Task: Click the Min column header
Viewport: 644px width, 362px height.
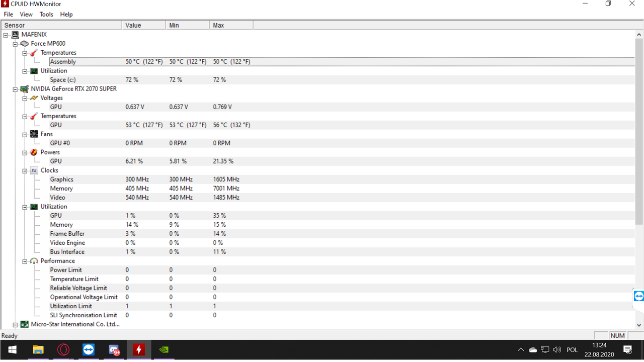Action: [188, 25]
